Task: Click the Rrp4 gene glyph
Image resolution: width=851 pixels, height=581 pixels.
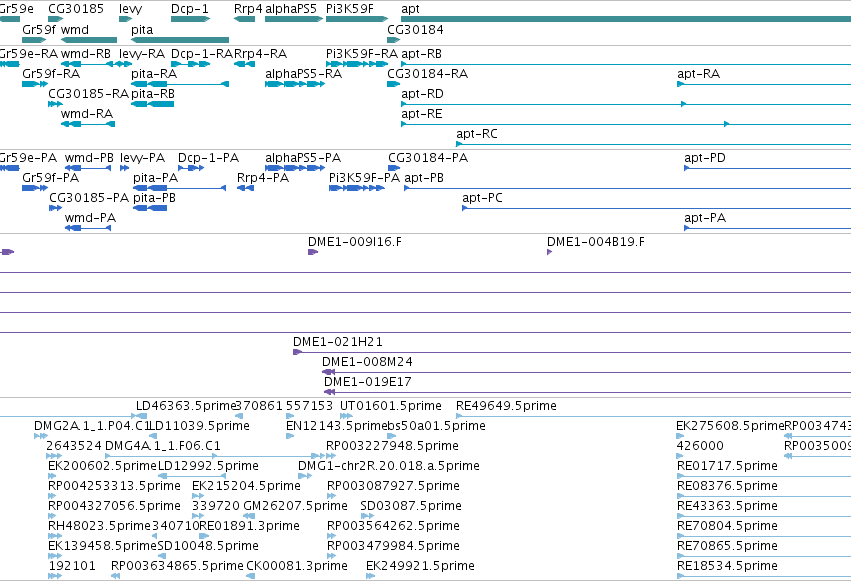Action: point(244,19)
